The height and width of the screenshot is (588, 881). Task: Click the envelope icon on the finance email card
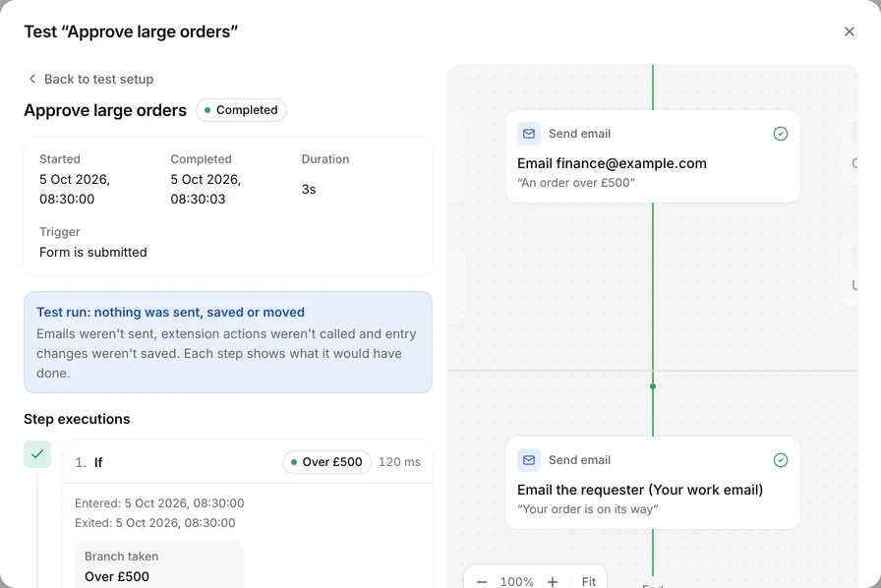[529, 134]
